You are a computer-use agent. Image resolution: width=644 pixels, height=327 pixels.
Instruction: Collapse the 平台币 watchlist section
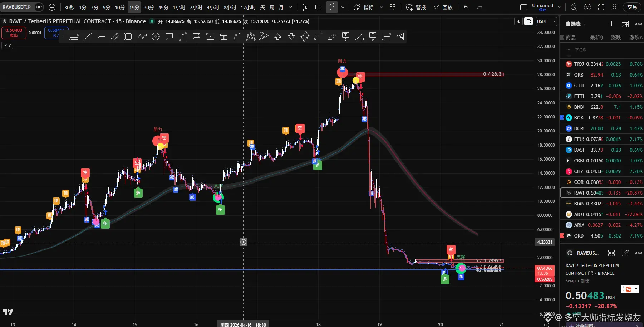(569, 50)
